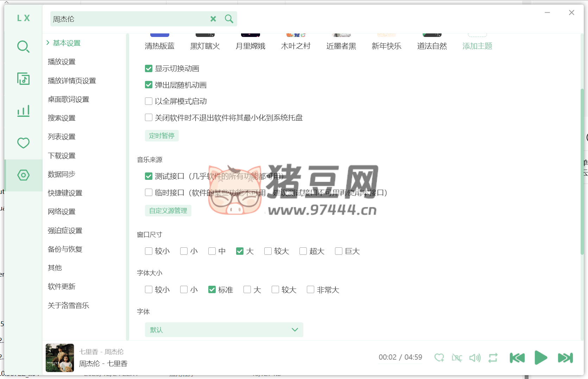Go to 快捷键设置 section
Viewport: 588px width, 379px height.
pyautogui.click(x=65, y=193)
